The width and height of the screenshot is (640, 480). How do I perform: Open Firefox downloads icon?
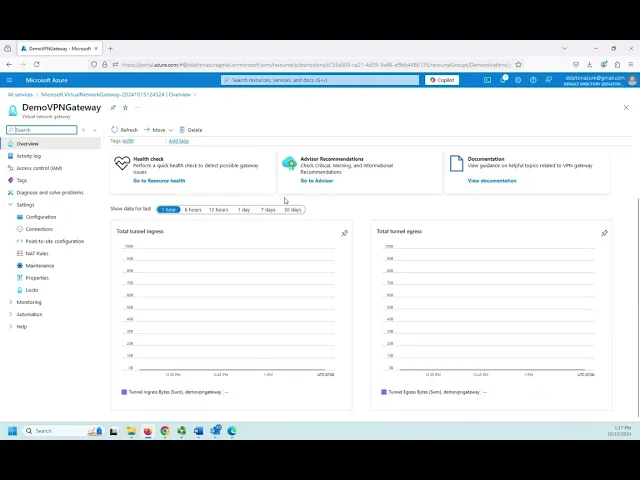[589, 64]
